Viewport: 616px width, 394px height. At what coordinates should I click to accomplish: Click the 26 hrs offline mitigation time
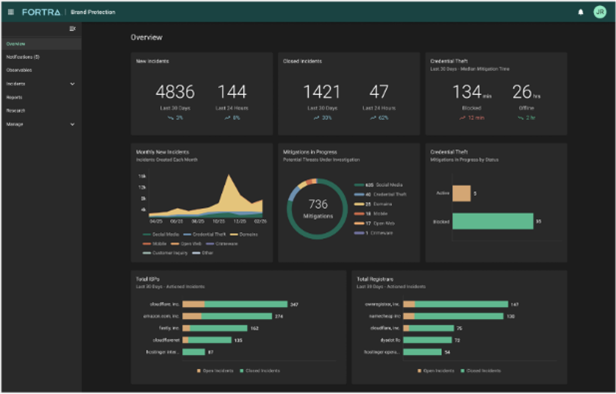pos(526,92)
